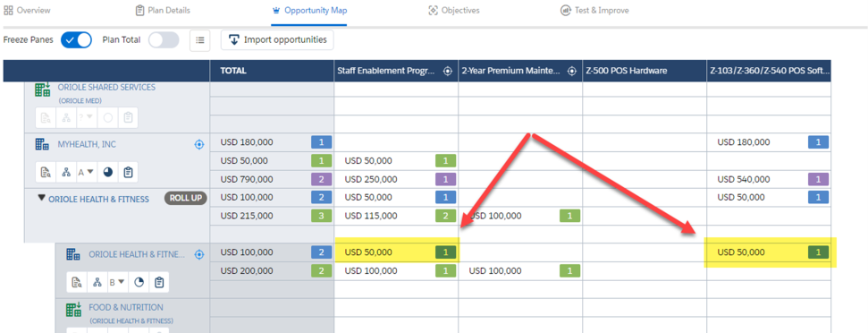Image resolution: width=868 pixels, height=333 pixels.
Task: Open clipboard icon under MYHEALTH, INC
Action: click(x=128, y=172)
